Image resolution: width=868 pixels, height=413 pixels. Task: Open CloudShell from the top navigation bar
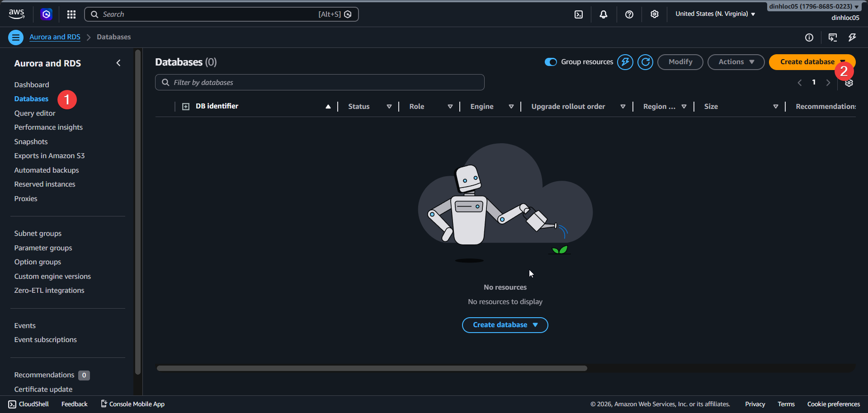(579, 14)
